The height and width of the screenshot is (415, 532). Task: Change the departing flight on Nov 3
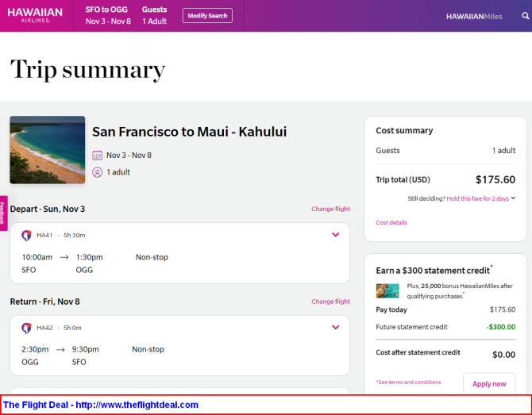330,209
